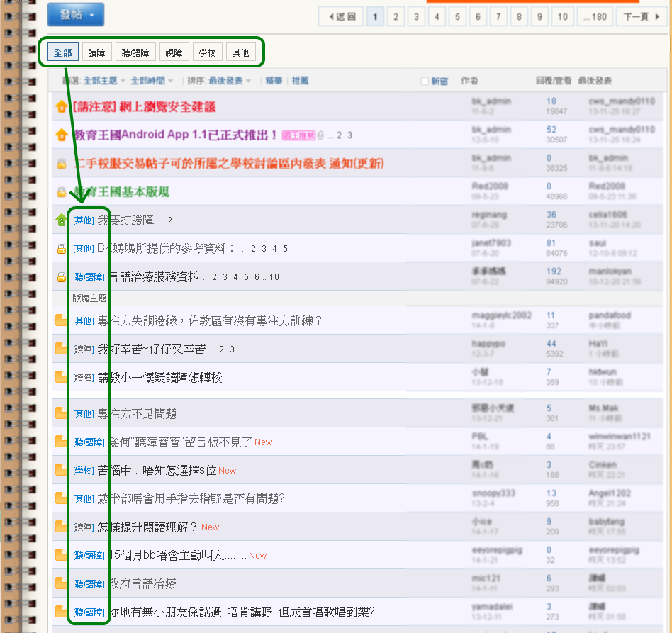Open thread 苦惱中...唔知怎選擇s位

(157, 470)
